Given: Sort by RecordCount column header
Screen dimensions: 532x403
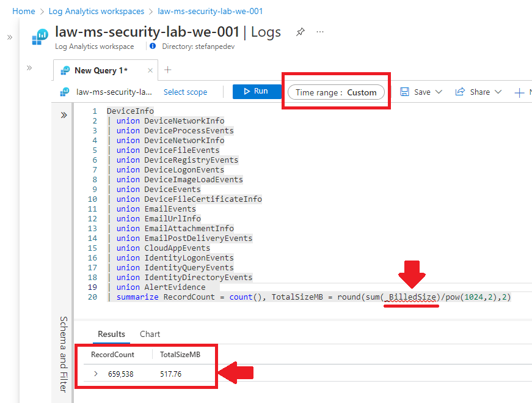Looking at the screenshot, I should pyautogui.click(x=112, y=355).
